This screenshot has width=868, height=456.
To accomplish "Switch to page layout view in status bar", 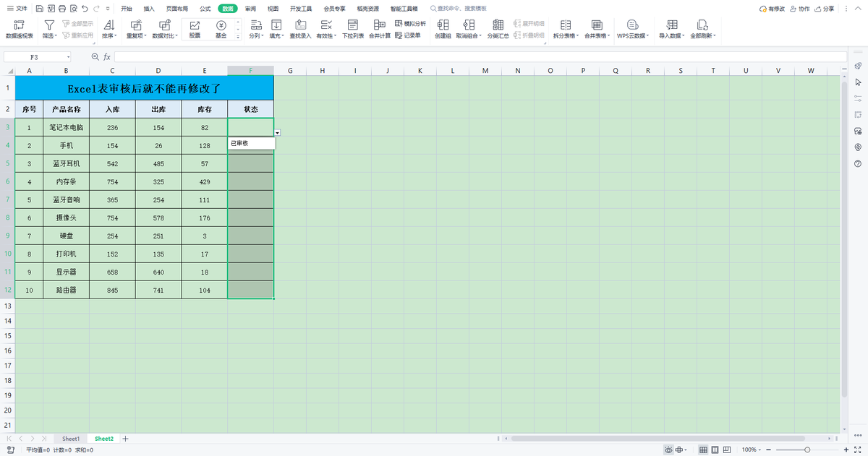I will tap(715, 449).
